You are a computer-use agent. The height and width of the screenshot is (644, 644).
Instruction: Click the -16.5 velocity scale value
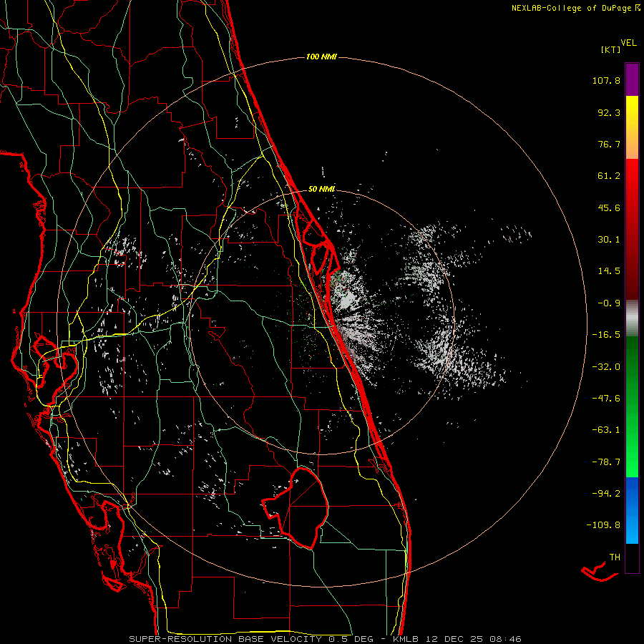coord(606,335)
